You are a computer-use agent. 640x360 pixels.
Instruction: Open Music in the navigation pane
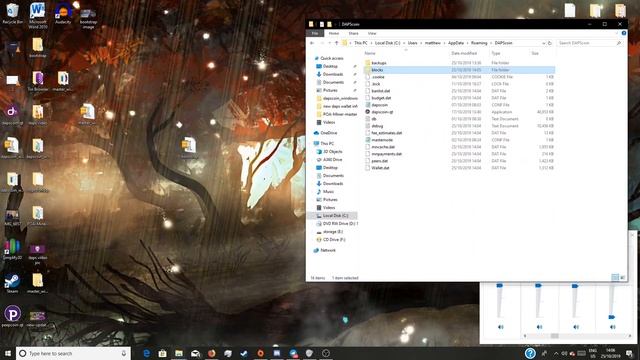(x=328, y=191)
